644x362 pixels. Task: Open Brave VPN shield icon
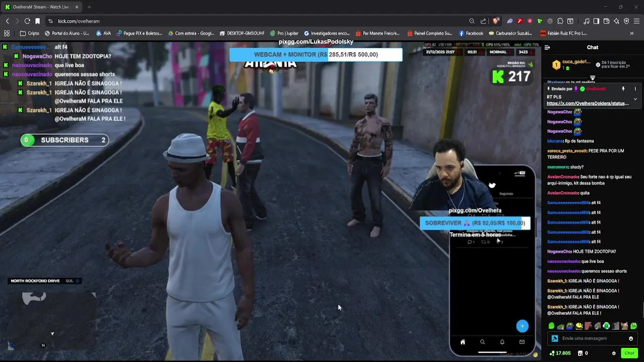click(626, 21)
